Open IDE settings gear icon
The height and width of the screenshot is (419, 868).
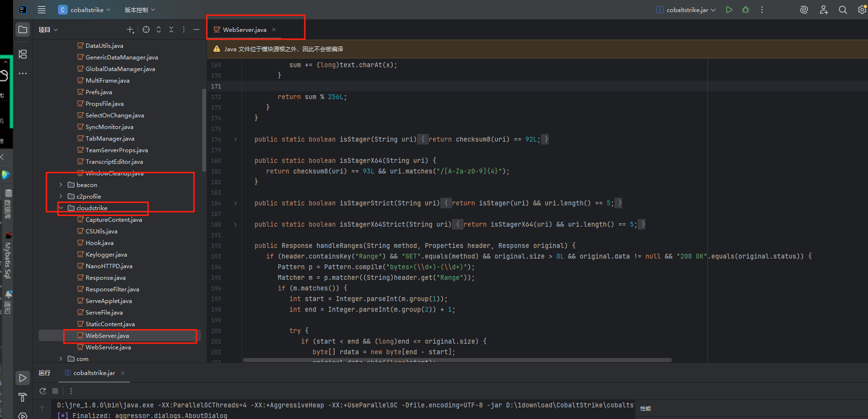(x=862, y=10)
